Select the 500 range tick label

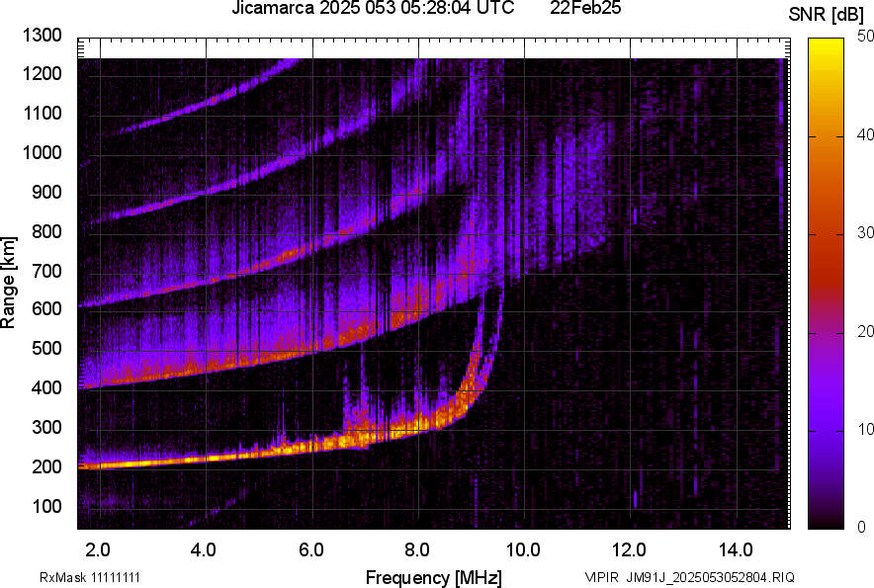tap(45, 349)
